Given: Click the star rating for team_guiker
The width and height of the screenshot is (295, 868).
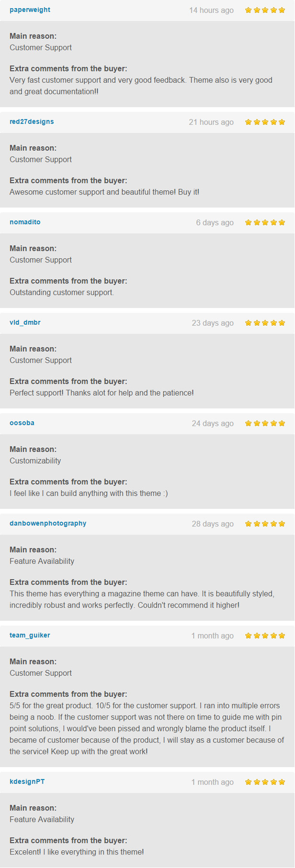Looking at the screenshot, I should (x=265, y=636).
